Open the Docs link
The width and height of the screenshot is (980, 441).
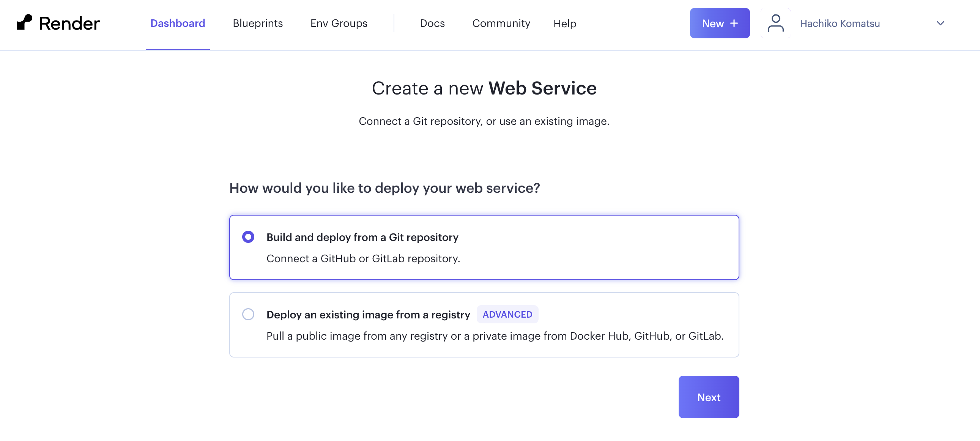432,23
